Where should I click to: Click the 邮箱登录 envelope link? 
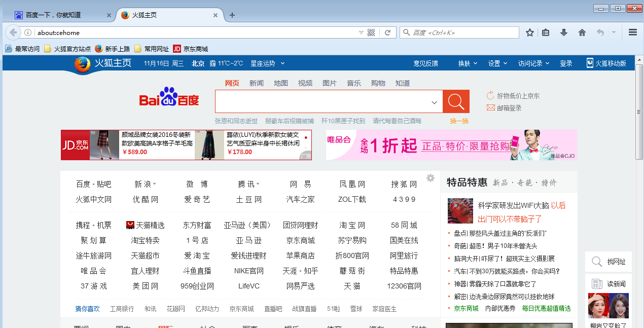pyautogui.click(x=504, y=108)
